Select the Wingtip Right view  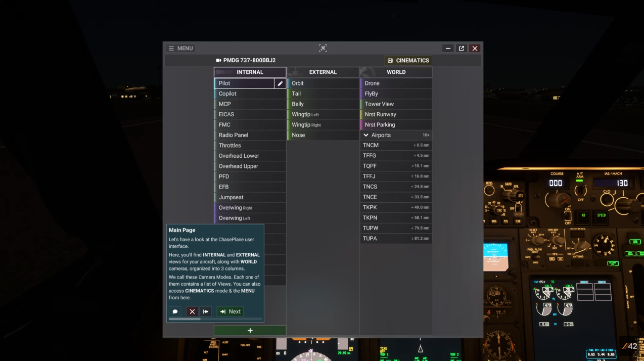point(323,125)
